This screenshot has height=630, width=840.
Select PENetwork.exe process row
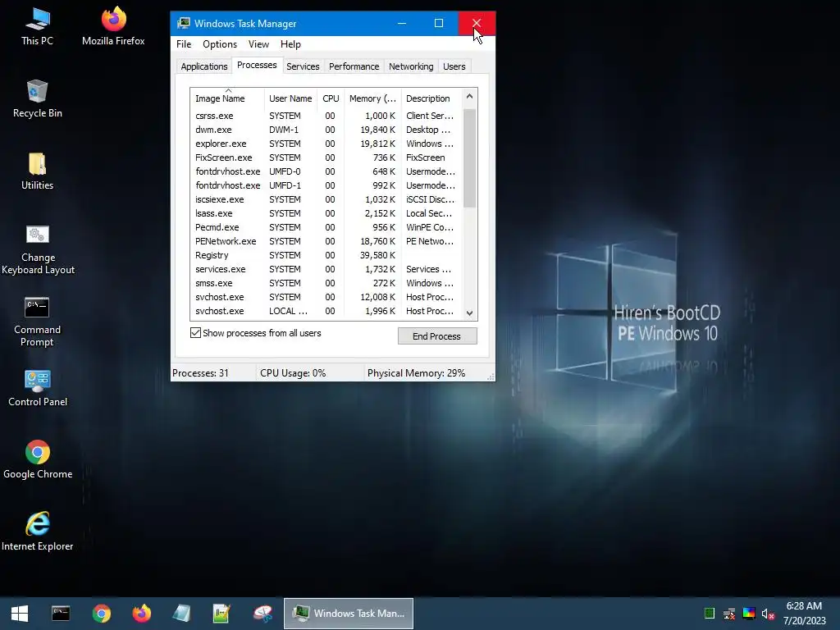326,241
